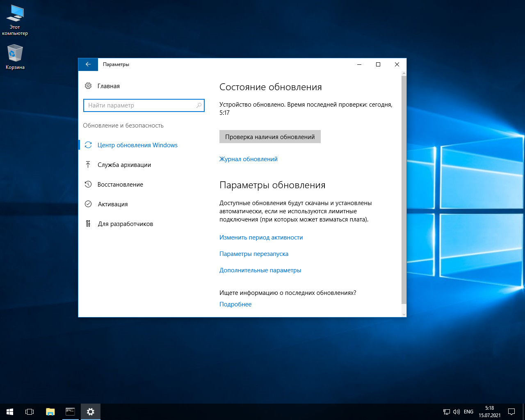Click the volume icon in system tray

click(x=457, y=411)
